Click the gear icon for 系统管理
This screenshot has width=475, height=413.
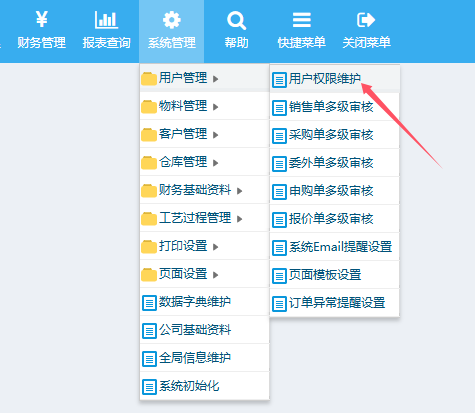[171, 20]
